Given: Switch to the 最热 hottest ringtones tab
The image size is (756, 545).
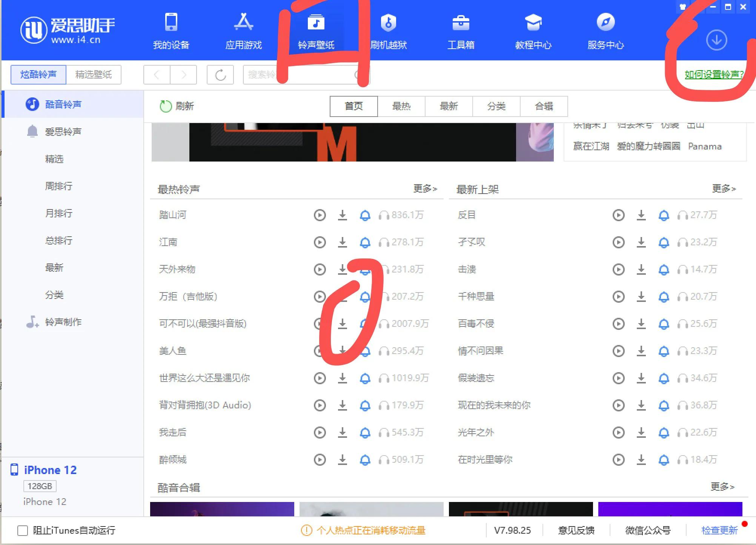Looking at the screenshot, I should click(x=401, y=106).
